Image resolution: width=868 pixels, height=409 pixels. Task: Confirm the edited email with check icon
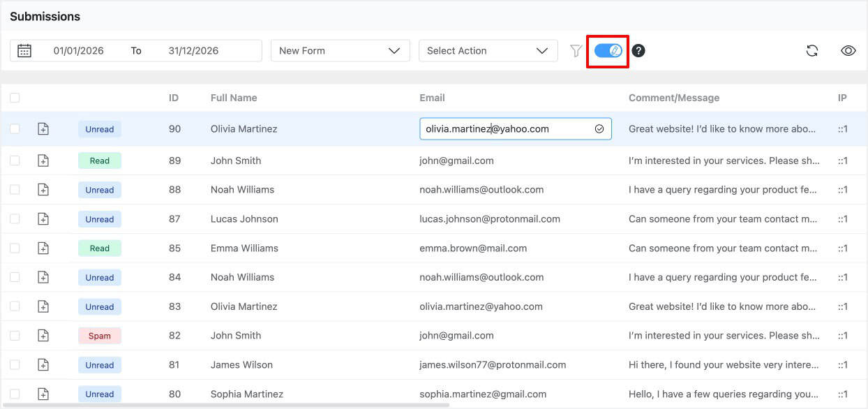pos(599,129)
